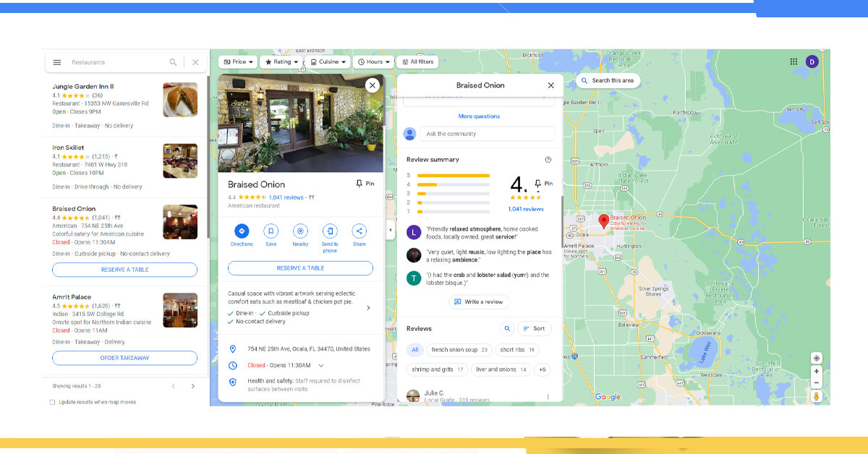The width and height of the screenshot is (868, 454).
Task: Select the All reviews chip
Action: point(414,350)
